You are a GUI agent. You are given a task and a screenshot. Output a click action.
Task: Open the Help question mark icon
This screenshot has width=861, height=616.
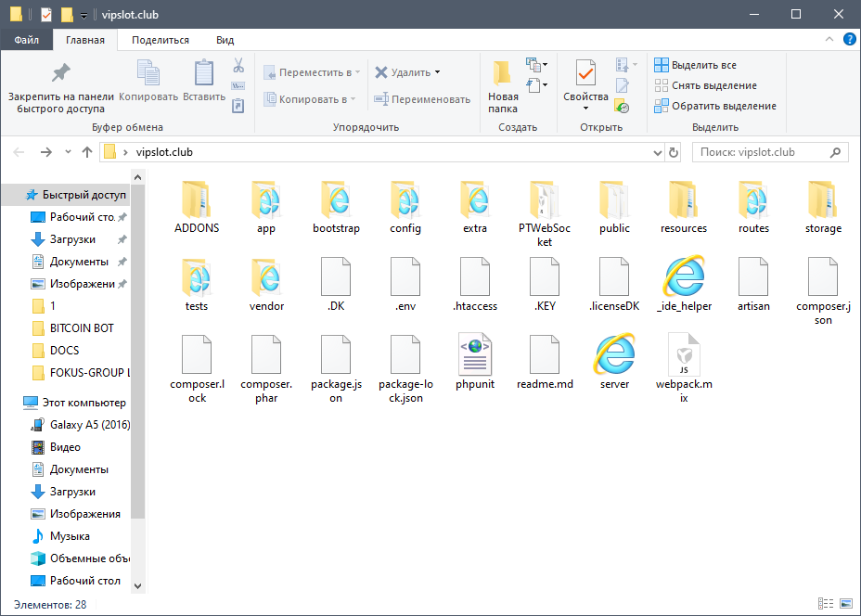tap(849, 40)
